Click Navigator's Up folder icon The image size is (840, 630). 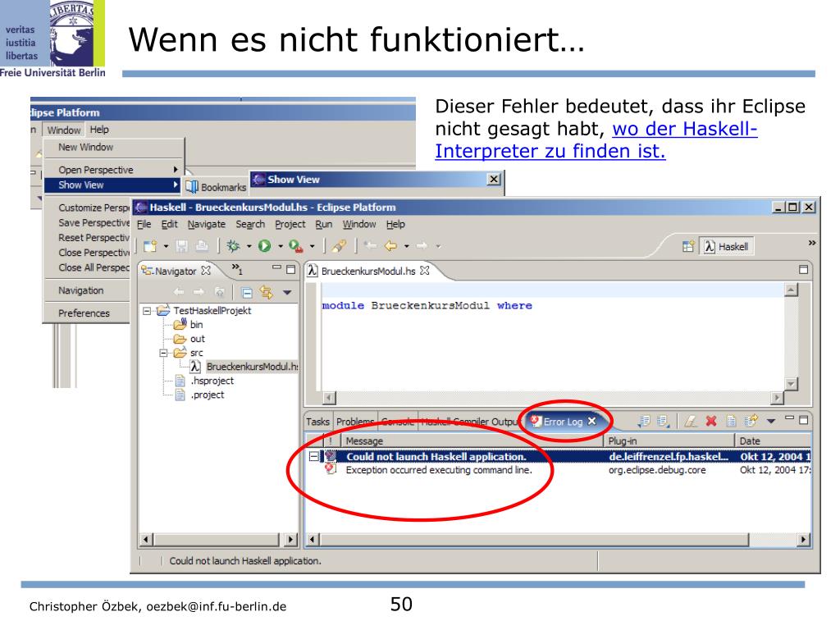(x=219, y=292)
